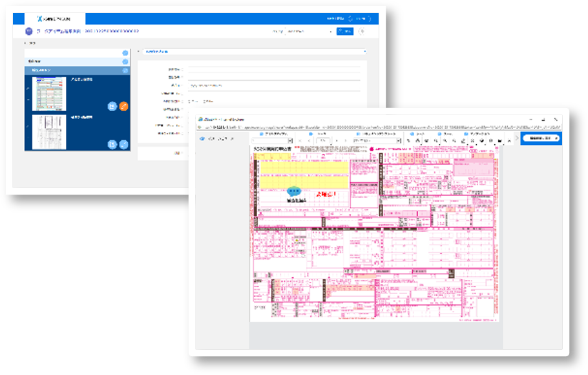This screenshot has width=588, height=375.
Task: Click the blue document icon beside first thumbnail
Action: click(112, 107)
